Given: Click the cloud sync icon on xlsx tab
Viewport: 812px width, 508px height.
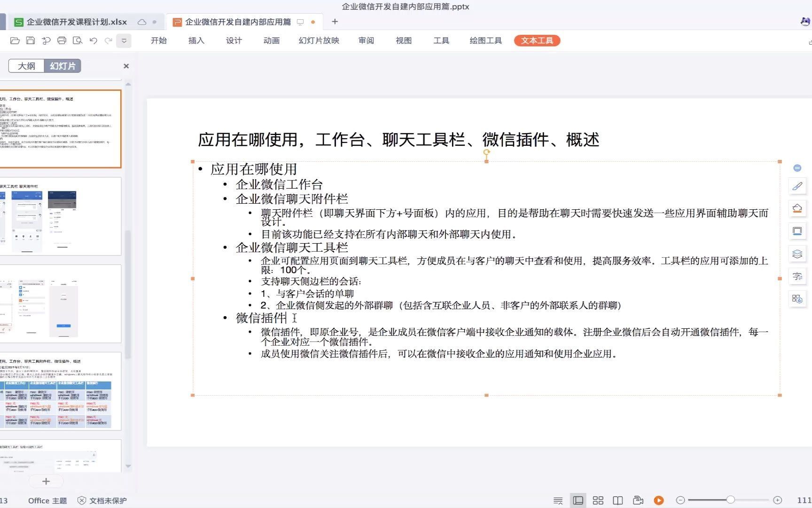Looking at the screenshot, I should click(x=142, y=22).
